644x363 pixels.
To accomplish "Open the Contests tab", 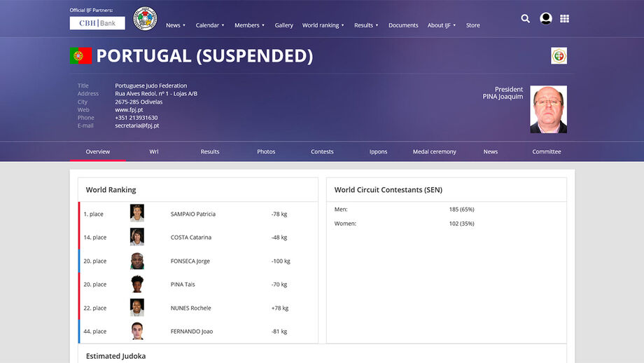I will 322,151.
